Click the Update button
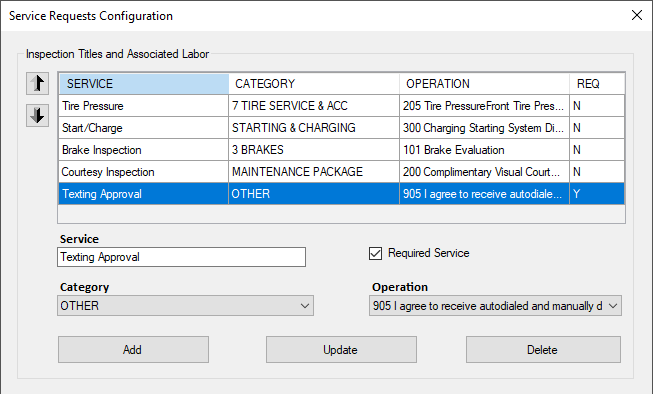This screenshot has height=394, width=653. click(341, 349)
